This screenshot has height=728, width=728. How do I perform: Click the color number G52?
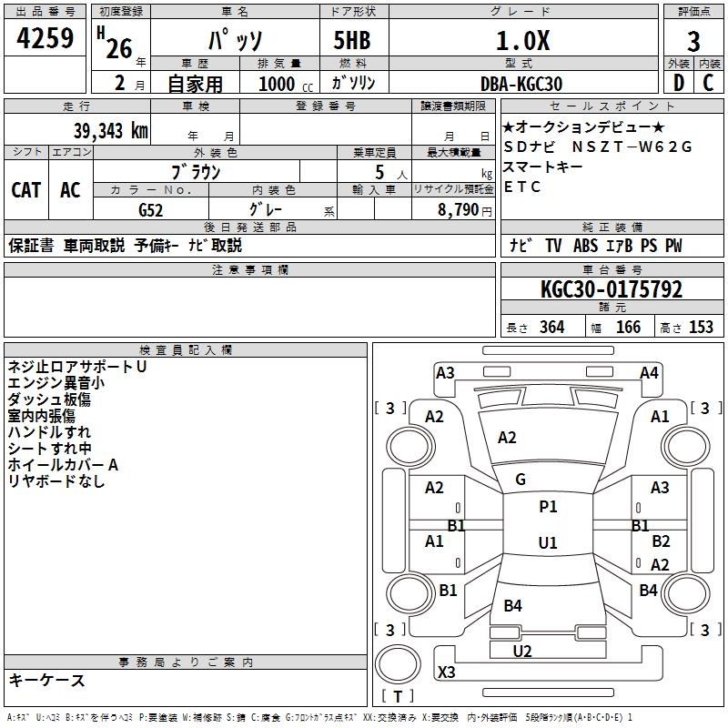pos(151,209)
